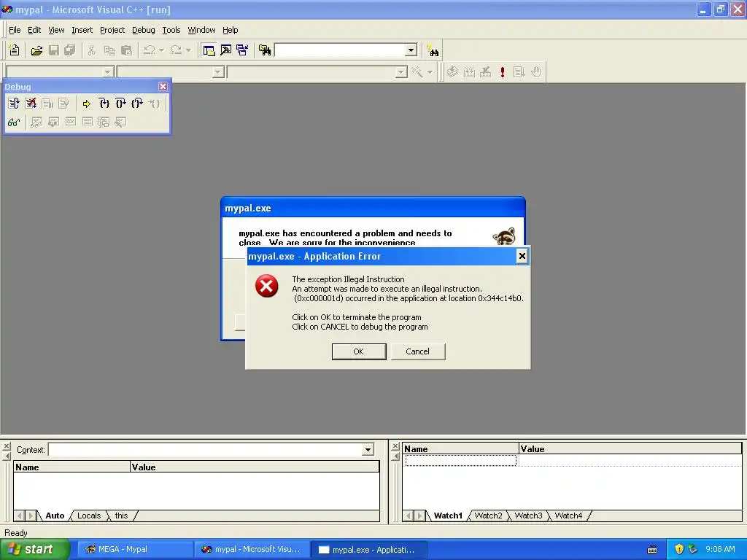The width and height of the screenshot is (747, 560).
Task: Click the Step Over icon
Action: tap(120, 103)
